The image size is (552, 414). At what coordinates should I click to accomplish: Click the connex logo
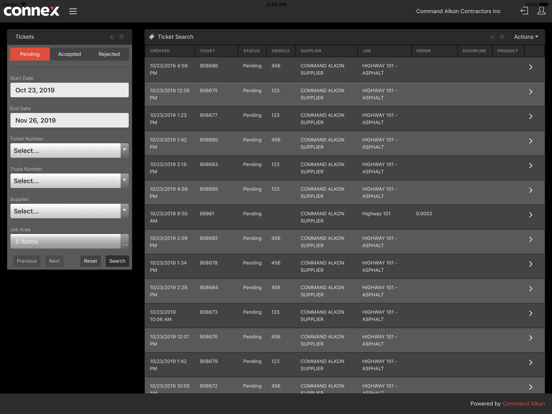[x=31, y=11]
